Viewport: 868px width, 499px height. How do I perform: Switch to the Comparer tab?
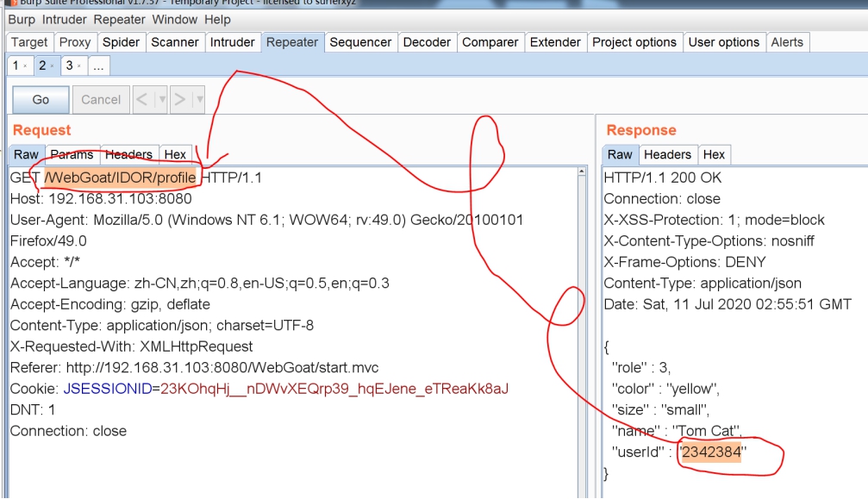pyautogui.click(x=490, y=42)
